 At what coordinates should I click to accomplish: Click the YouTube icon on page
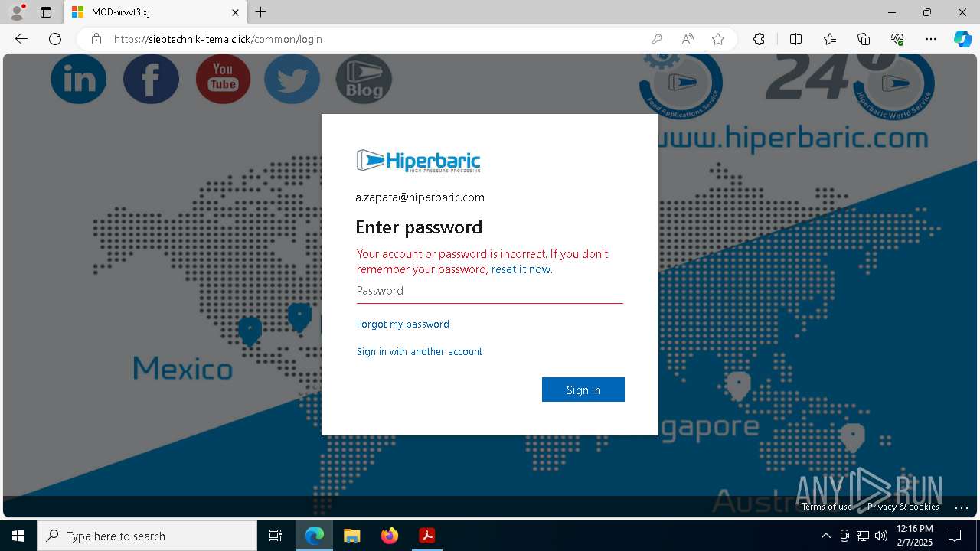[x=223, y=78]
